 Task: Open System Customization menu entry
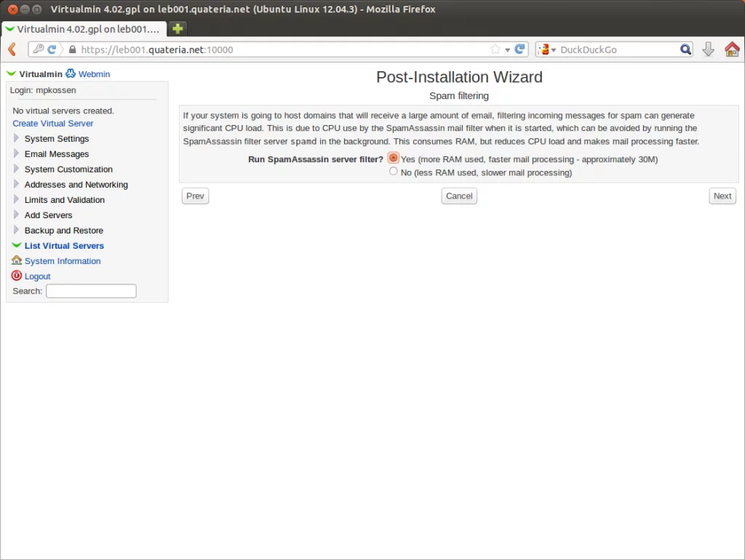pyautogui.click(x=68, y=169)
